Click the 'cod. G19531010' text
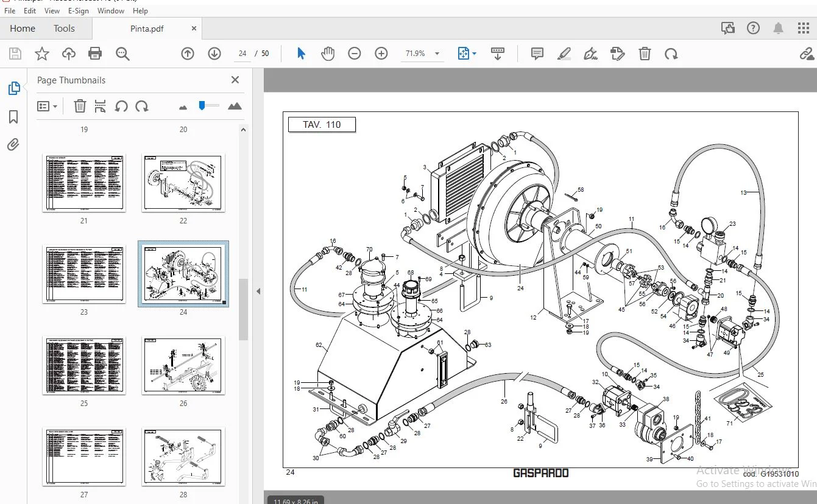The width and height of the screenshot is (817, 504). click(771, 474)
